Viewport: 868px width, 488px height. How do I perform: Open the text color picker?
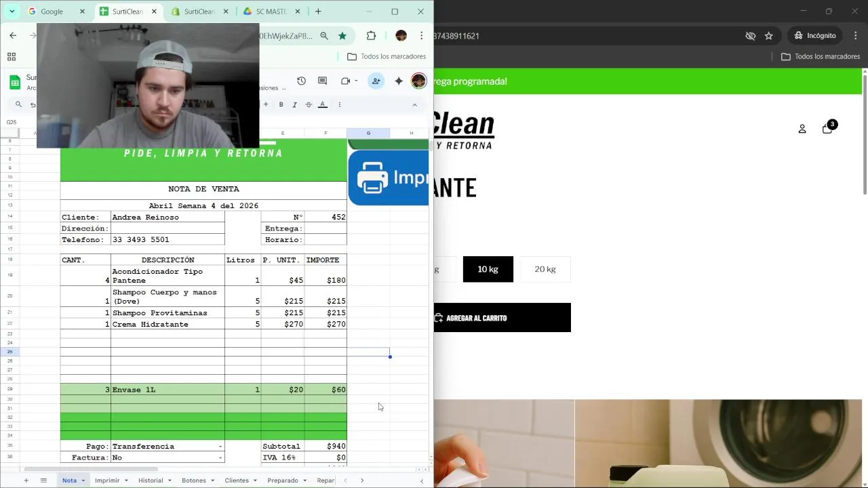323,104
